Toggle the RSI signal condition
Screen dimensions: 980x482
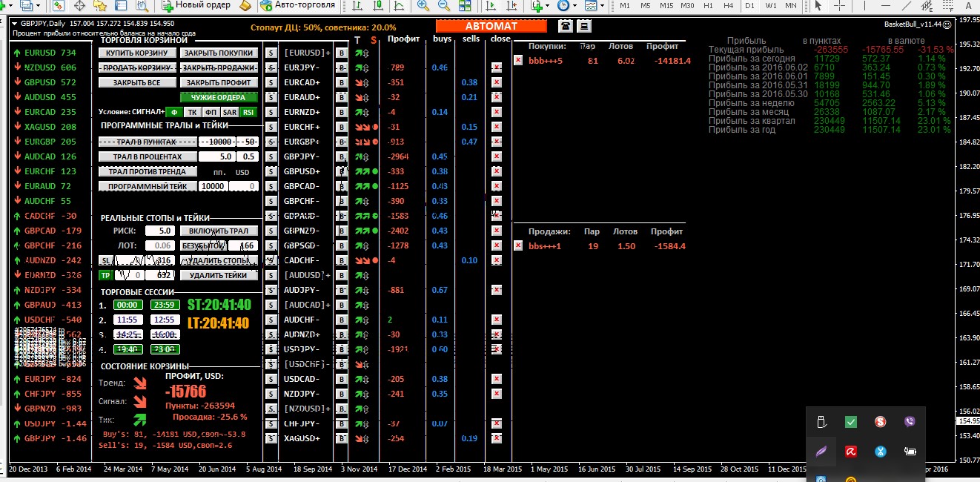coord(248,112)
